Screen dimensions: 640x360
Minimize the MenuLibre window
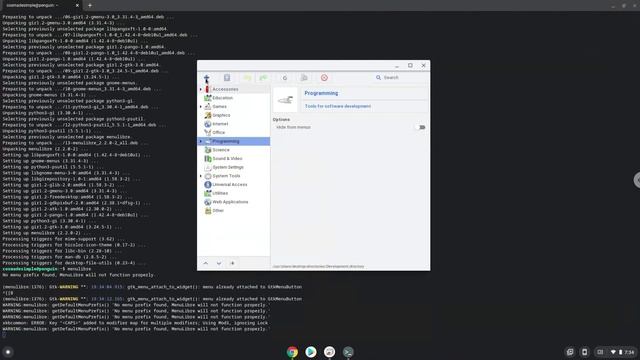click(397, 65)
